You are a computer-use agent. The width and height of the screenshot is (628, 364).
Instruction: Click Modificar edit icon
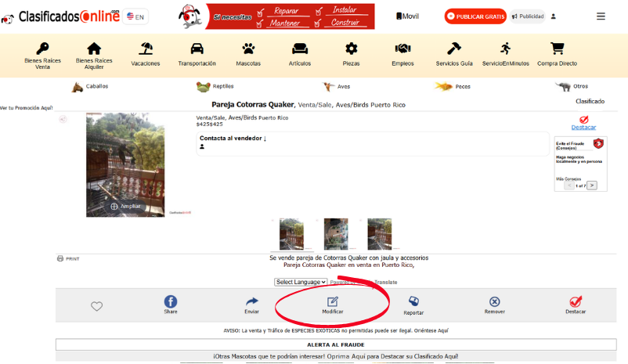(x=333, y=301)
